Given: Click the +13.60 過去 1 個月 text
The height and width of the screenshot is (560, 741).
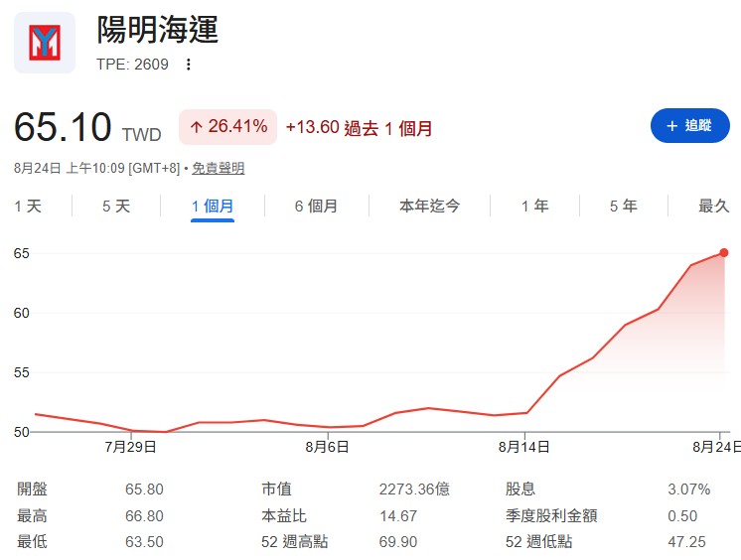Looking at the screenshot, I should (359, 128).
